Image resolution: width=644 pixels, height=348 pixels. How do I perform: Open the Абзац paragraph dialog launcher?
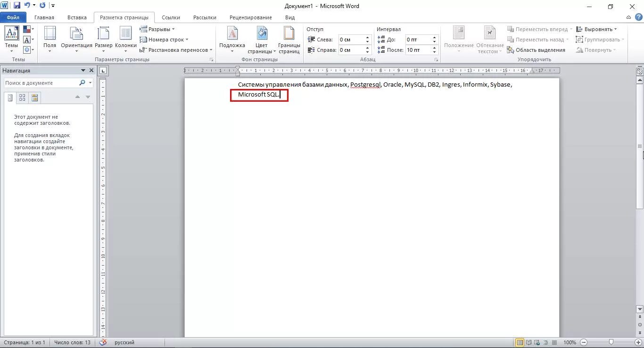click(437, 60)
